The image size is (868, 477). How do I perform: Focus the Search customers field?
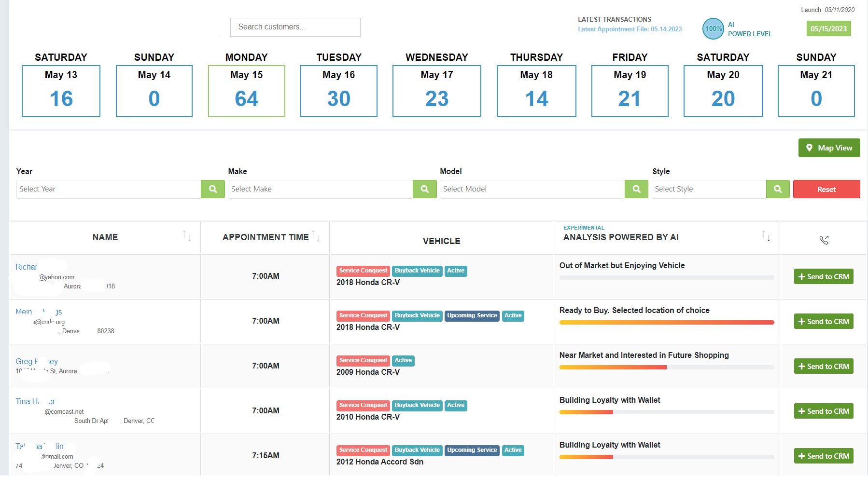point(295,27)
